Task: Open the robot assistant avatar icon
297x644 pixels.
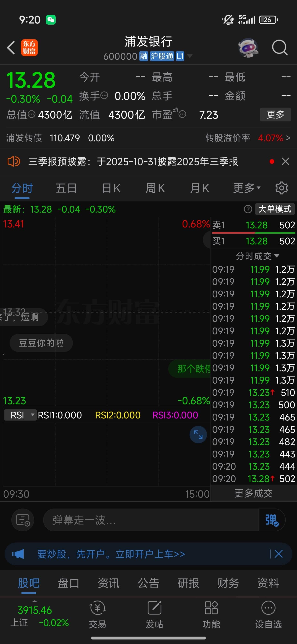Action: (248, 47)
